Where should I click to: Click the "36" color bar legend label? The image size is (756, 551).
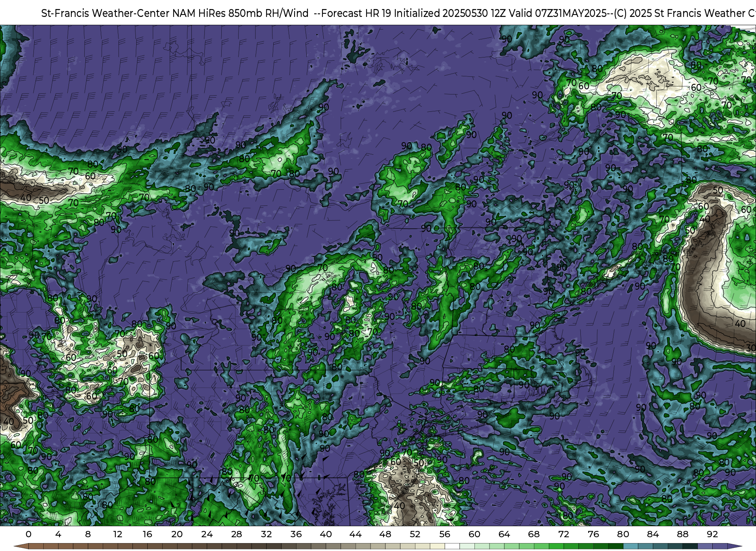(x=296, y=534)
